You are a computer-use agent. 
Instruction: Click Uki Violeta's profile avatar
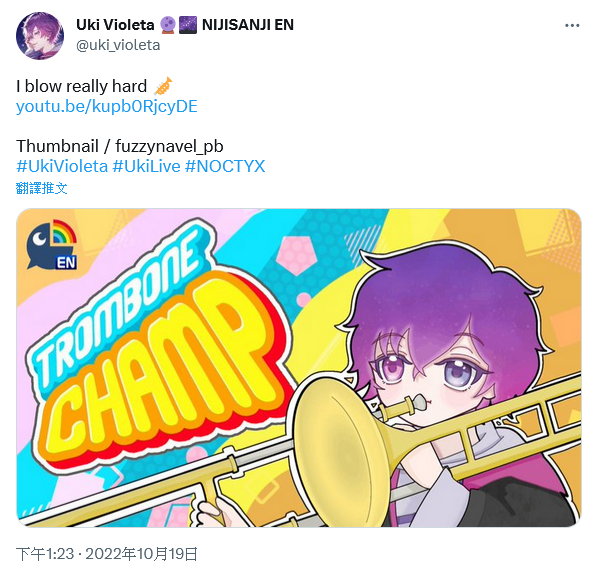[40, 35]
